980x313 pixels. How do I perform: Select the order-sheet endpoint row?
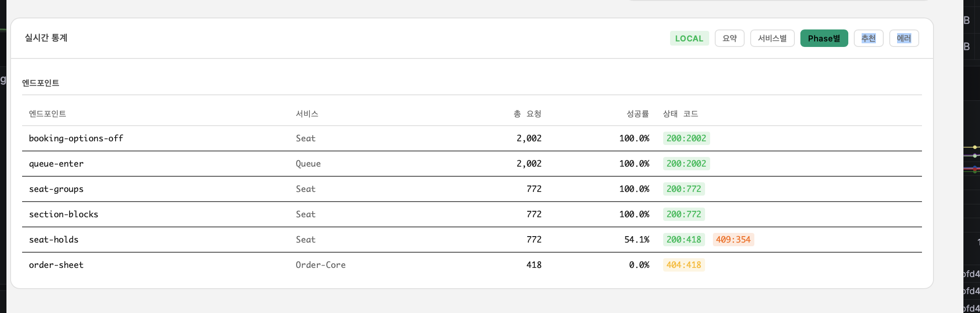[56, 265]
